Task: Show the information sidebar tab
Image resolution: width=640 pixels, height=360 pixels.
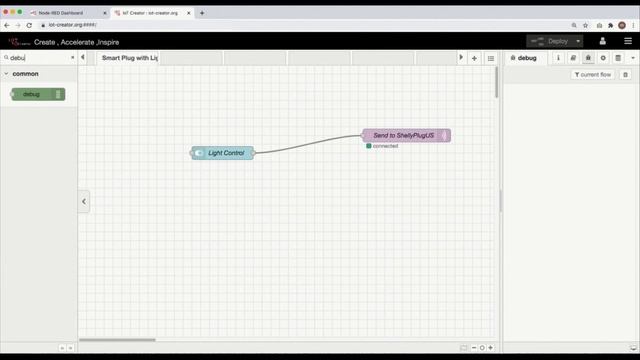Action: point(558,58)
